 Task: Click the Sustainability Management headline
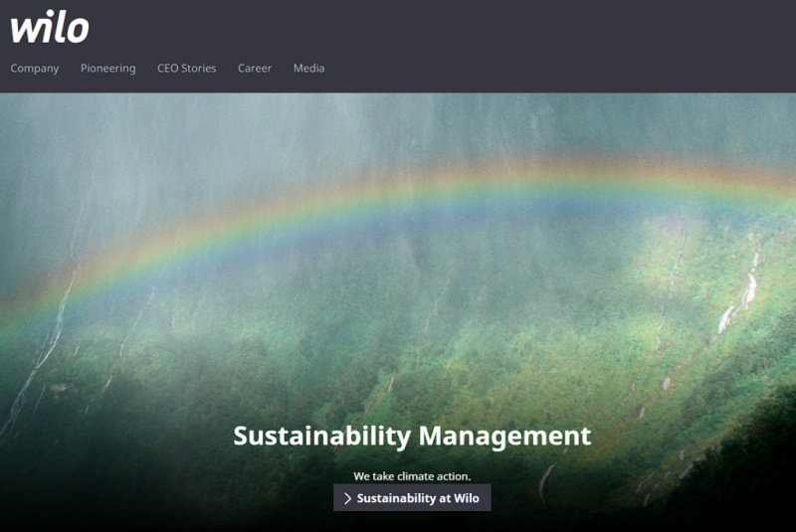click(412, 436)
